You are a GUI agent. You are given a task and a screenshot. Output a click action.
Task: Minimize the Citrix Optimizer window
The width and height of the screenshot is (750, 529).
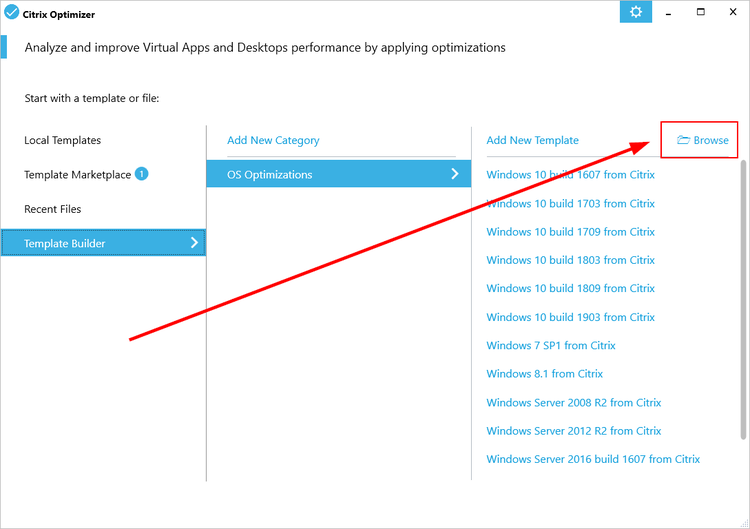[x=668, y=12]
